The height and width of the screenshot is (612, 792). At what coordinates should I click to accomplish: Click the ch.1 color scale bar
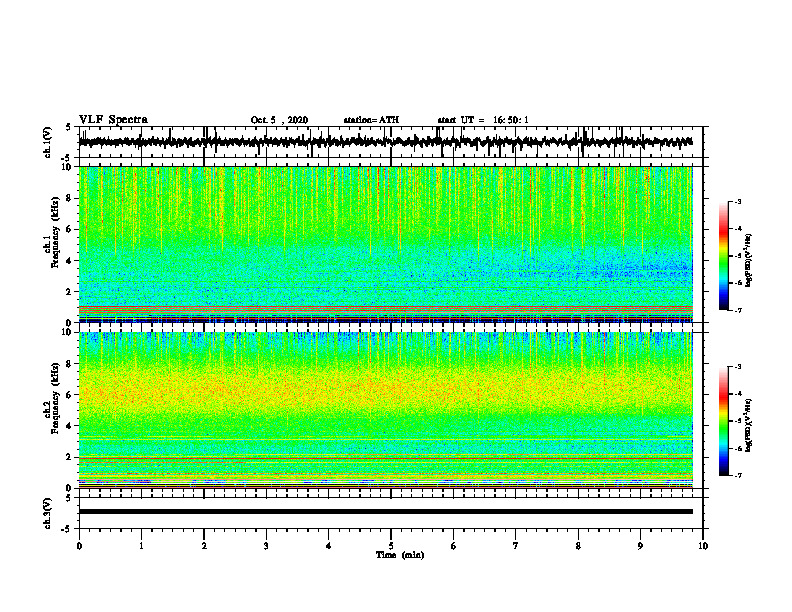724,256
